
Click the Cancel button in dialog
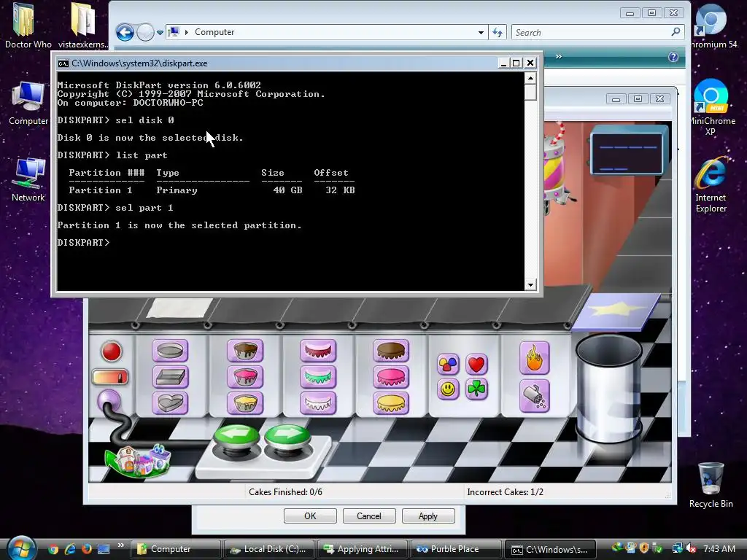[369, 516]
